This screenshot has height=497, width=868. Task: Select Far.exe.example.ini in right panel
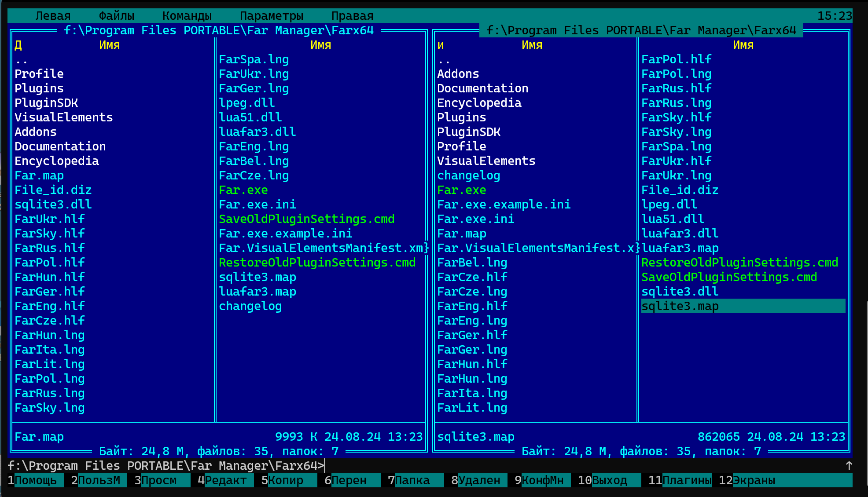tap(504, 205)
